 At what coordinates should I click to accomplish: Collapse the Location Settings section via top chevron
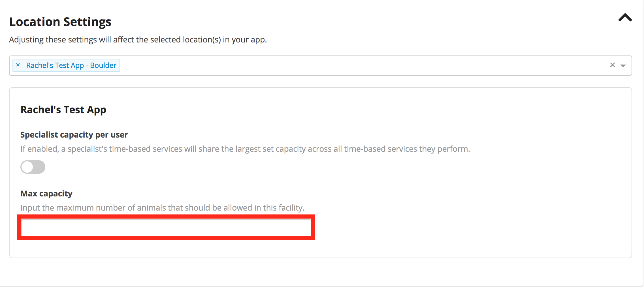coord(625,18)
